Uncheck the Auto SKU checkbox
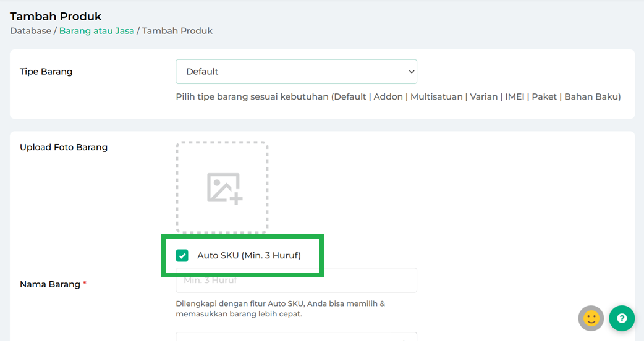 [x=182, y=255]
